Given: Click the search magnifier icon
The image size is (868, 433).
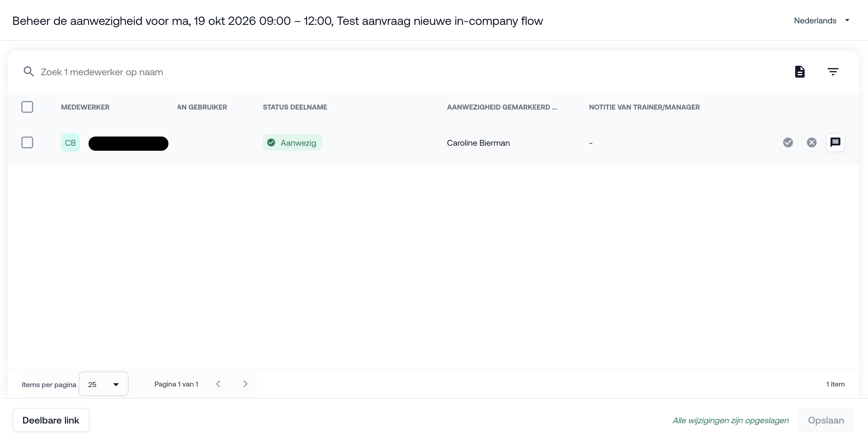Looking at the screenshot, I should point(29,71).
